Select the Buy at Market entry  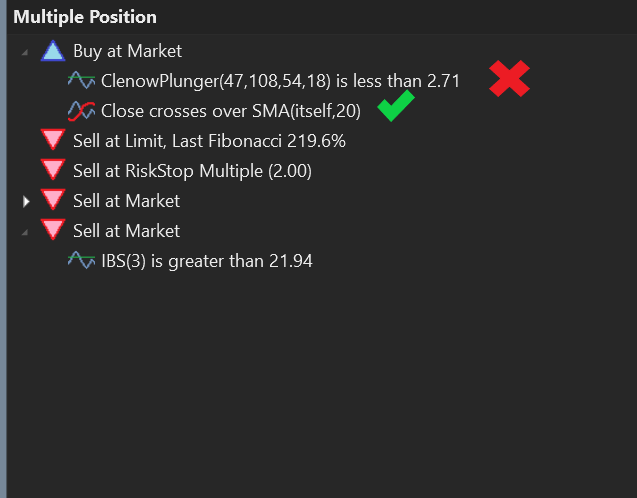point(128,51)
